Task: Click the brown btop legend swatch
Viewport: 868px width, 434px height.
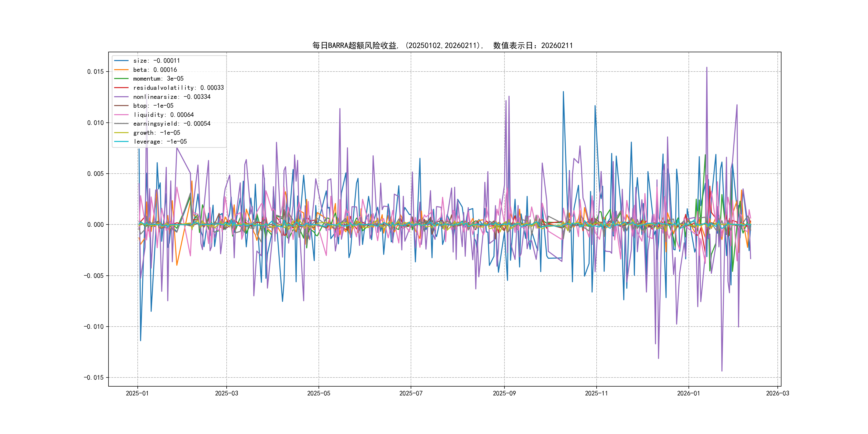Action: point(121,106)
